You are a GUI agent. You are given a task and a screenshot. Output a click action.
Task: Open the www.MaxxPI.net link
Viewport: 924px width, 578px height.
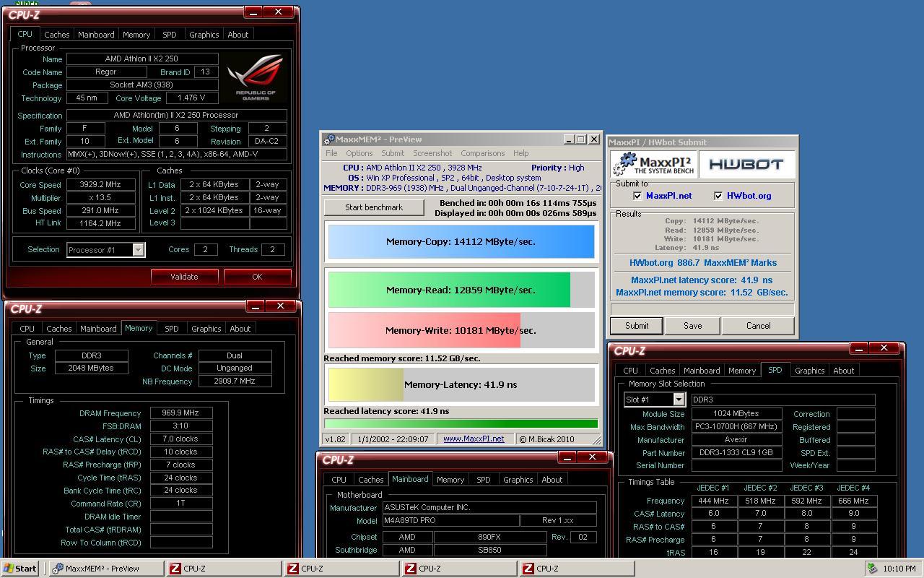474,439
